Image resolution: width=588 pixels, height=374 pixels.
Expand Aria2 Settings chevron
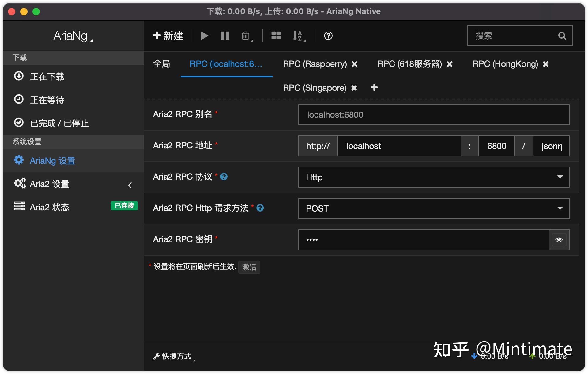pos(130,185)
